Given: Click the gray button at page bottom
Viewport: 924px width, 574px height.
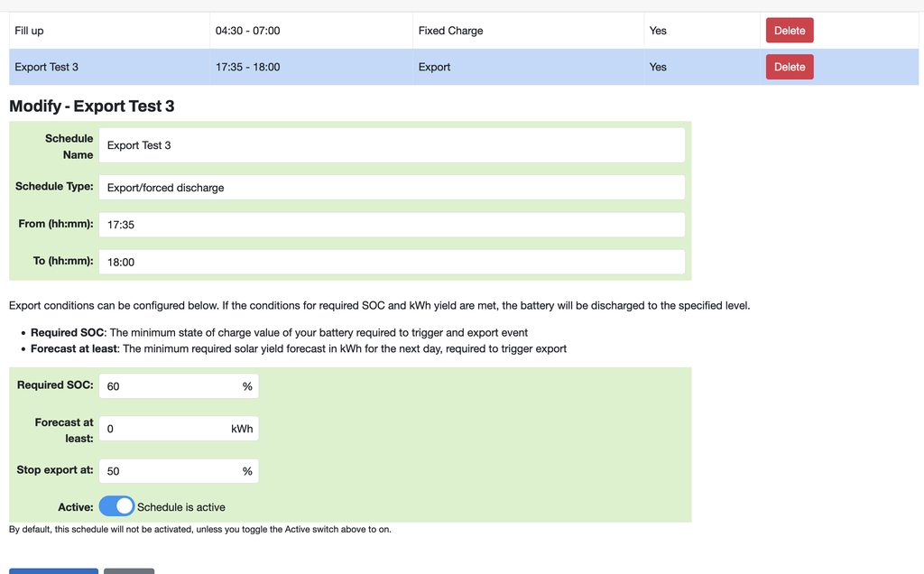Looking at the screenshot, I should [x=128, y=570].
